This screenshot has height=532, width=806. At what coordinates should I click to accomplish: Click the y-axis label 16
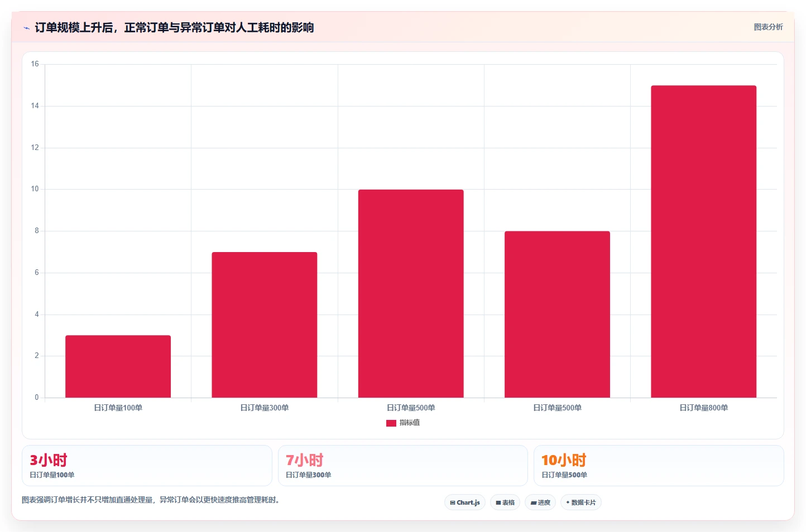35,64
